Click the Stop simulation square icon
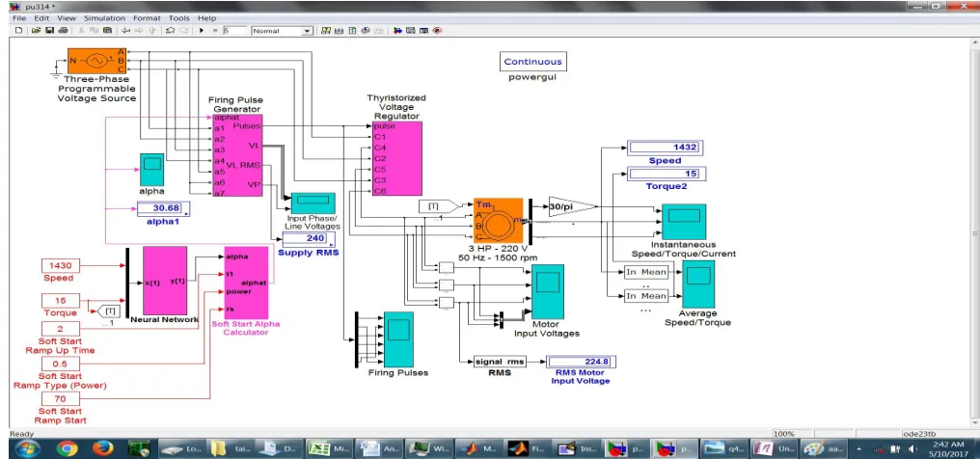The width and height of the screenshot is (980, 459). tap(214, 31)
